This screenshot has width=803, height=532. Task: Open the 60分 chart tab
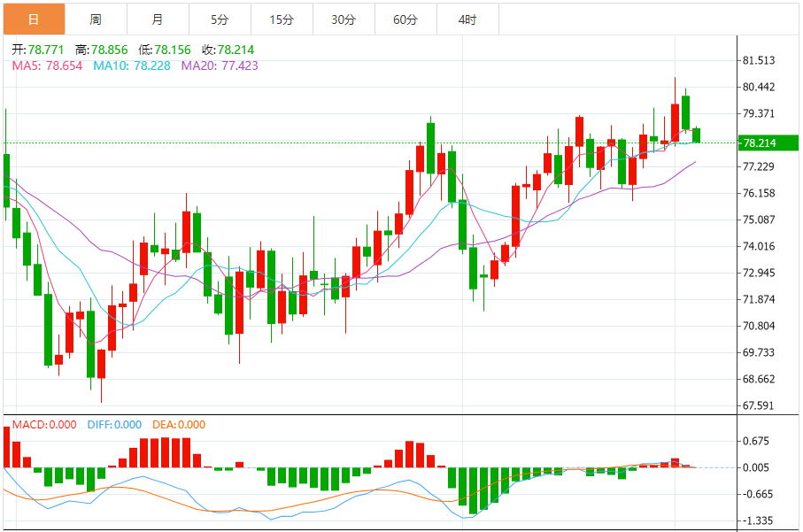pos(406,19)
